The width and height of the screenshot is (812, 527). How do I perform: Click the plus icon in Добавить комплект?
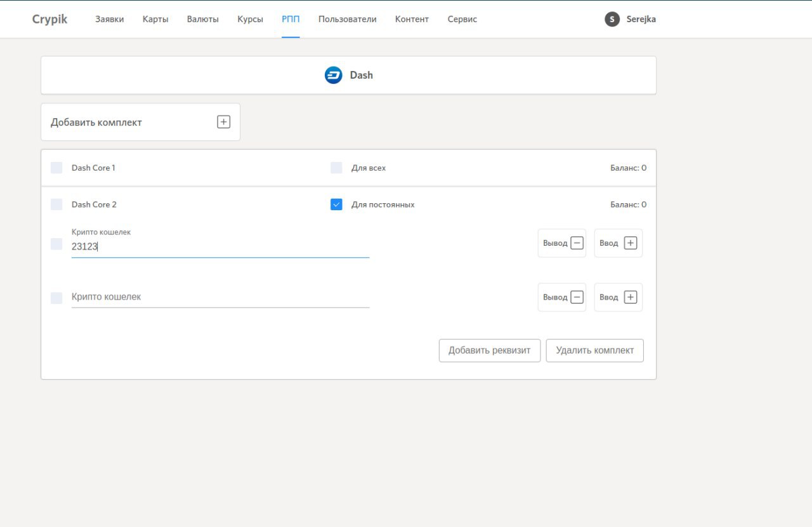(223, 122)
